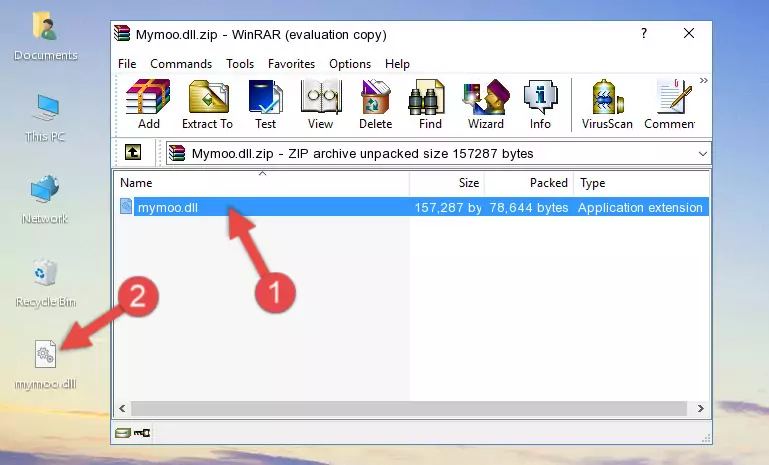
Task: Expand the hidden toolbar items chevron
Action: click(704, 80)
